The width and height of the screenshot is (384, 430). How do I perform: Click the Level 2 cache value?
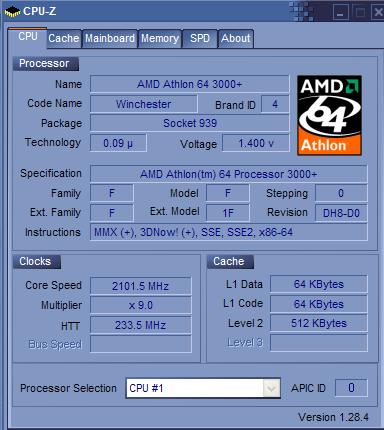coord(319,323)
